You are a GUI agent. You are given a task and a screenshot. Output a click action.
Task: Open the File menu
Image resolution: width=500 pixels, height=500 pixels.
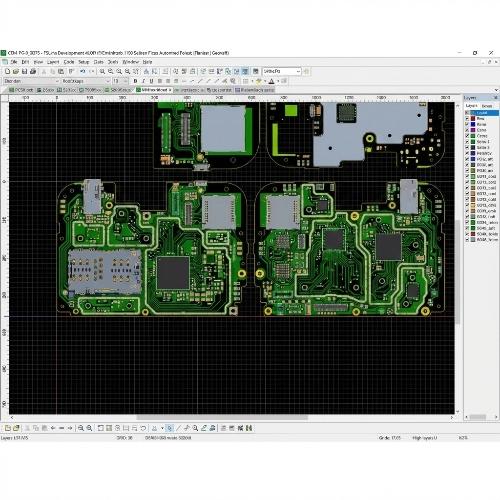pyautogui.click(x=14, y=62)
